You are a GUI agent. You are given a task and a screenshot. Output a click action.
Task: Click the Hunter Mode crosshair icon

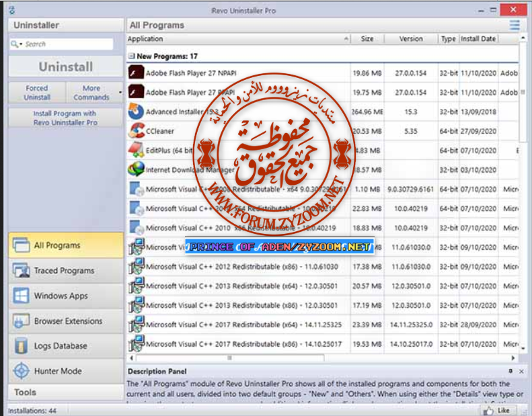pyautogui.click(x=22, y=371)
